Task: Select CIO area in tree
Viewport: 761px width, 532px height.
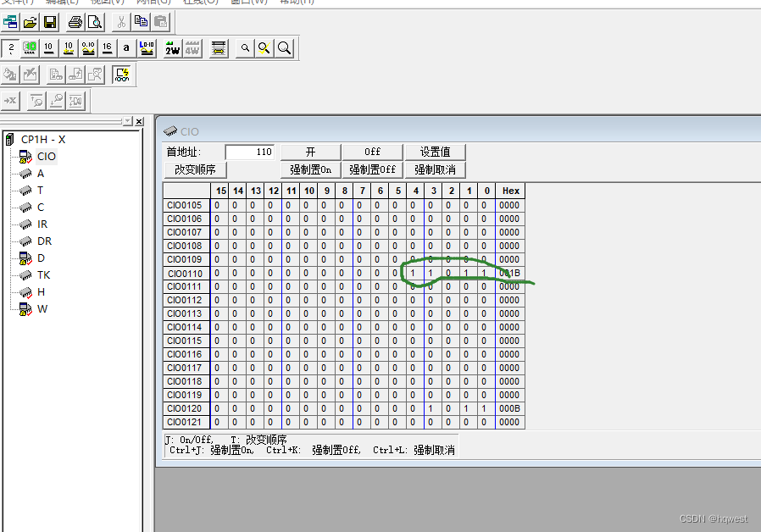Action: pos(47,156)
